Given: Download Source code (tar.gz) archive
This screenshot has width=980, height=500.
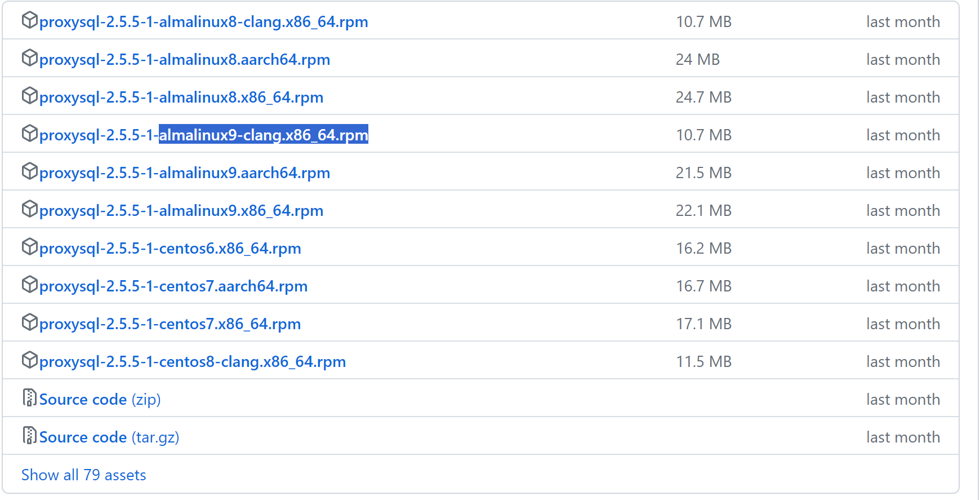Looking at the screenshot, I should 83,437.
